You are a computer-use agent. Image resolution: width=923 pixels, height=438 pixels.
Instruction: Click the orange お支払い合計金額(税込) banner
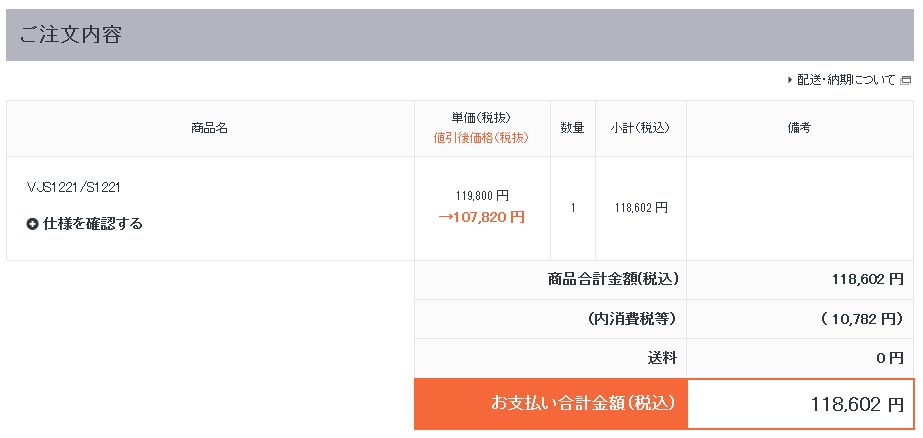point(551,404)
